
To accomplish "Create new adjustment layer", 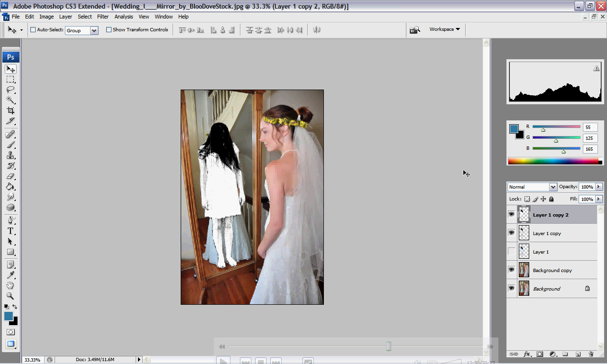I will [552, 354].
